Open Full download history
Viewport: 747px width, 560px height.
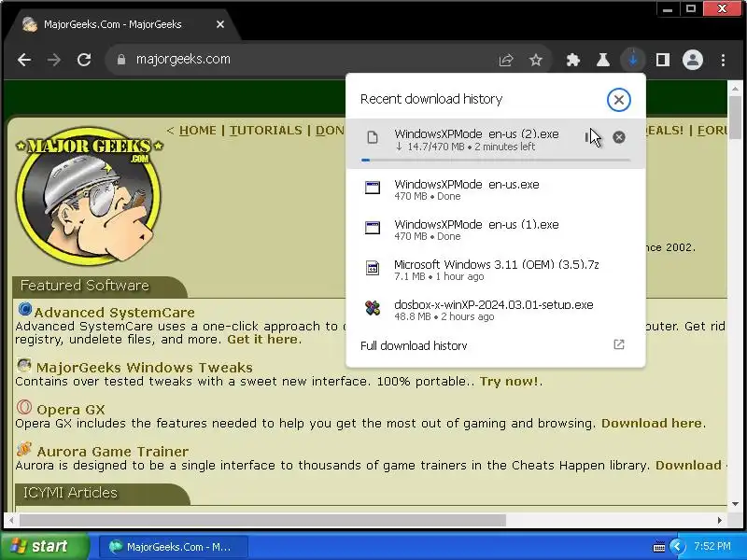point(496,345)
